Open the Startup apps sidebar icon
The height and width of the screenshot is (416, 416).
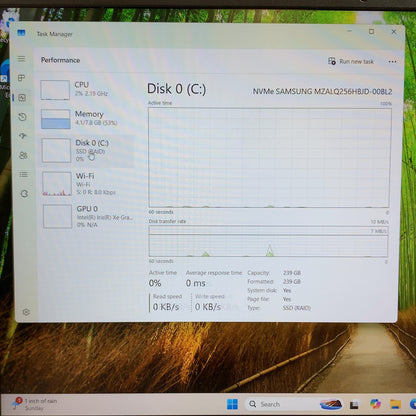coord(23,136)
